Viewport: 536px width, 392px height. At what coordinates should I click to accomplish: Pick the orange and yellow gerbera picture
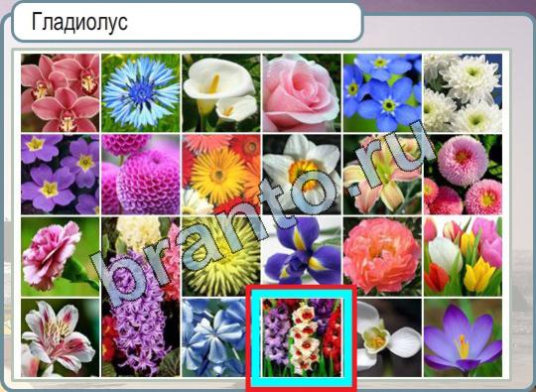[221, 175]
